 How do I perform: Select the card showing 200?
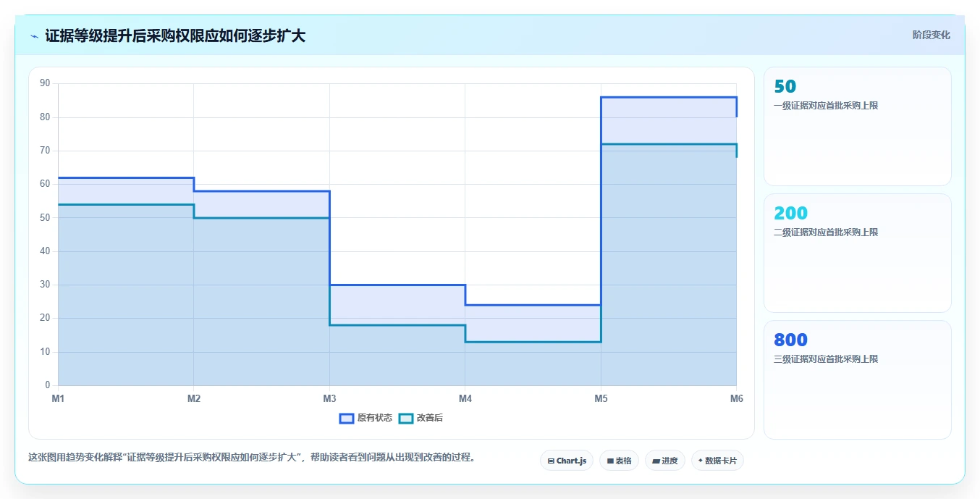click(x=857, y=253)
